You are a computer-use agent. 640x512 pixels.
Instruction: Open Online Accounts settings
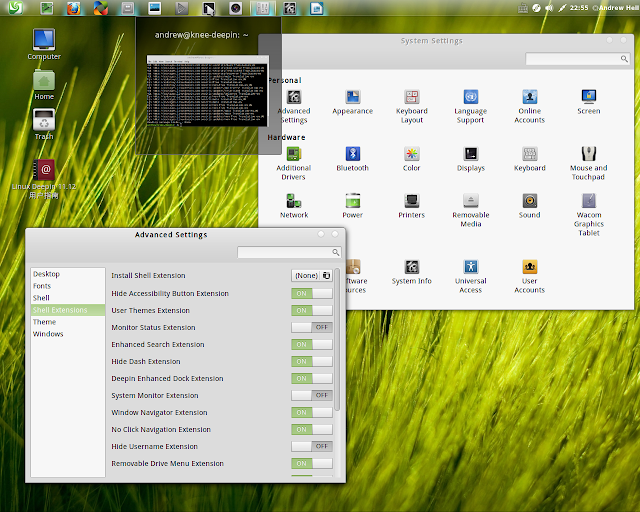pos(529,98)
